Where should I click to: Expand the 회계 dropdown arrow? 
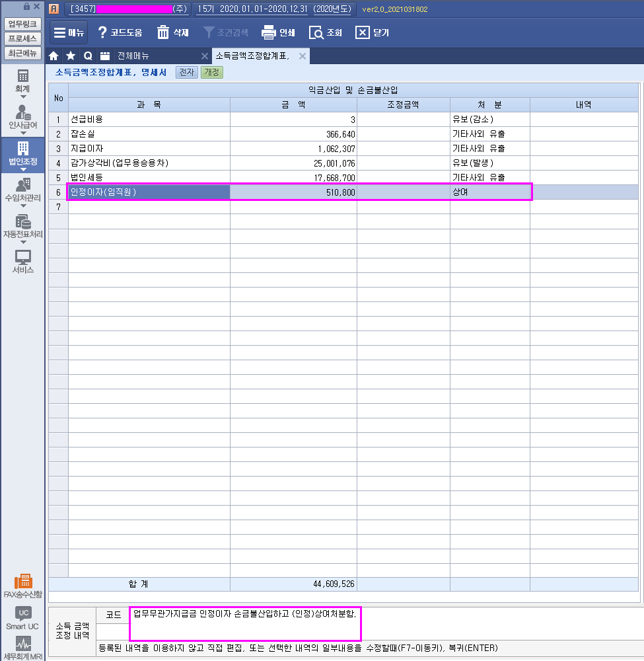pyautogui.click(x=23, y=97)
